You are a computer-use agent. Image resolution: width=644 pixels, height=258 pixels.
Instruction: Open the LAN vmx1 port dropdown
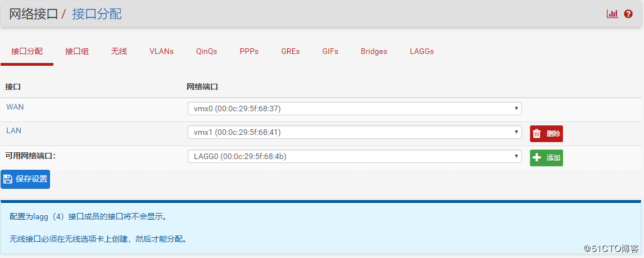coord(354,132)
